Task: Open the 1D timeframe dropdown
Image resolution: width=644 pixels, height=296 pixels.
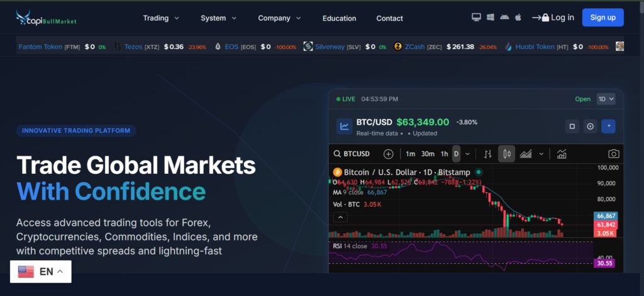Action: 606,99
